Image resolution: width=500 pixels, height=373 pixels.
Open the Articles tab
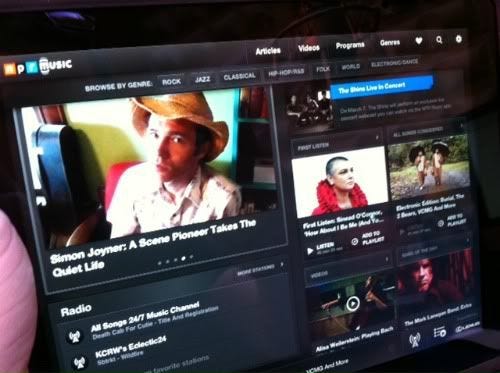tap(268, 51)
